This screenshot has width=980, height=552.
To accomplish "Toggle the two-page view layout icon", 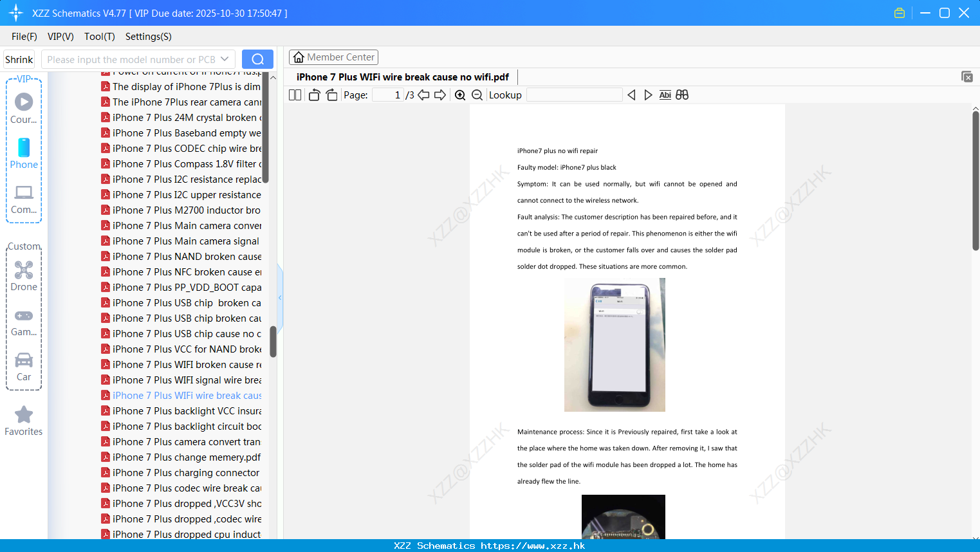I will tap(295, 95).
